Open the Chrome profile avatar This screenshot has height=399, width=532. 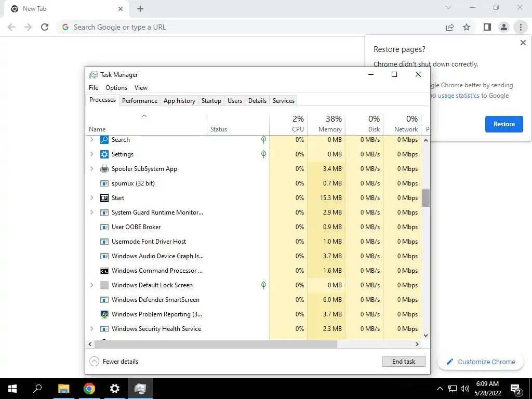[x=504, y=27]
